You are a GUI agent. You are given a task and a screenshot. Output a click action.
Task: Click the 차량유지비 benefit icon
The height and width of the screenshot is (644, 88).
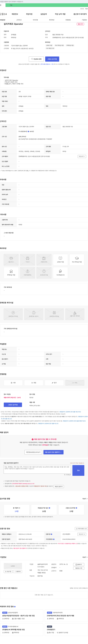(44, 260)
